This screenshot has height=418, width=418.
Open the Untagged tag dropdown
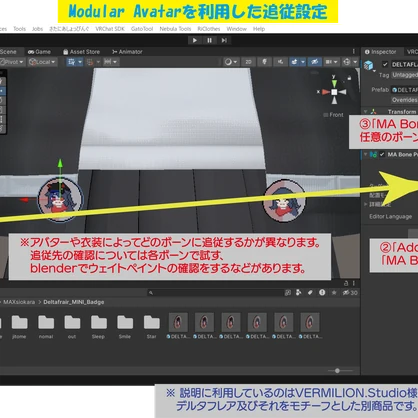pyautogui.click(x=404, y=75)
